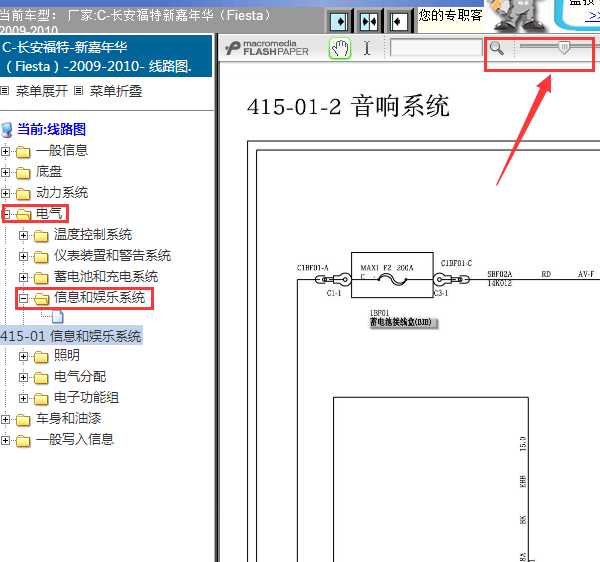The width and height of the screenshot is (600, 562).
Task: Expand the 一般信息 tree node
Action: (5, 151)
